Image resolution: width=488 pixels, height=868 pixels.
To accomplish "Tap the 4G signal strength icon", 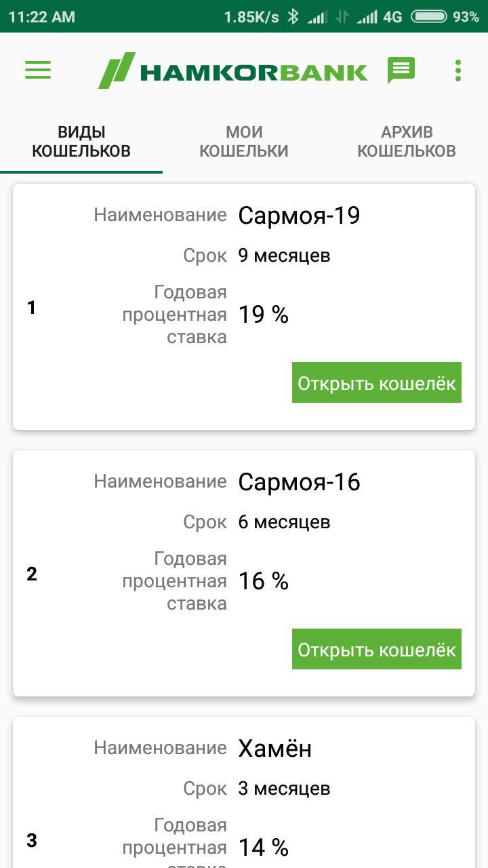I will (367, 17).
